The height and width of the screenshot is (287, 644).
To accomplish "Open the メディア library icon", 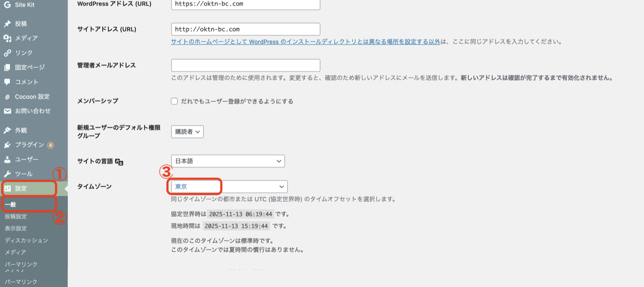I will coord(7,38).
